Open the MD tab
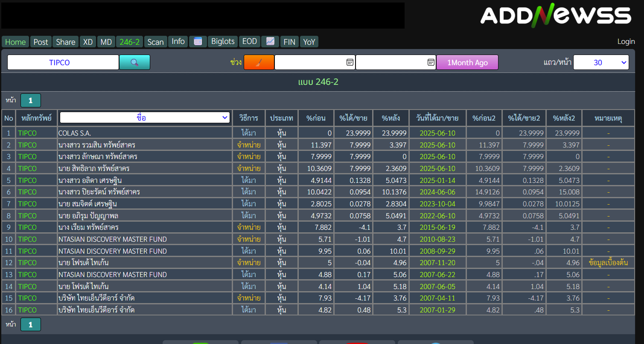The width and height of the screenshot is (644, 344). coord(106,42)
